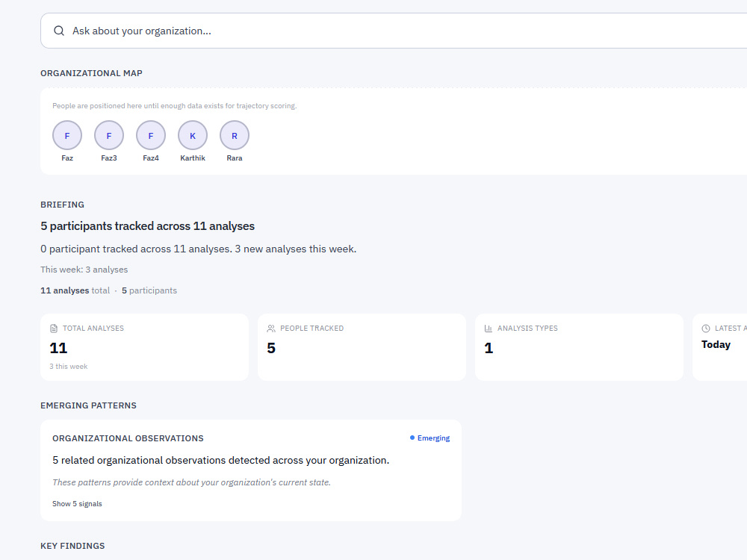The height and width of the screenshot is (560, 747).
Task: Click the 'Key Findings' section heading
Action: click(72, 547)
